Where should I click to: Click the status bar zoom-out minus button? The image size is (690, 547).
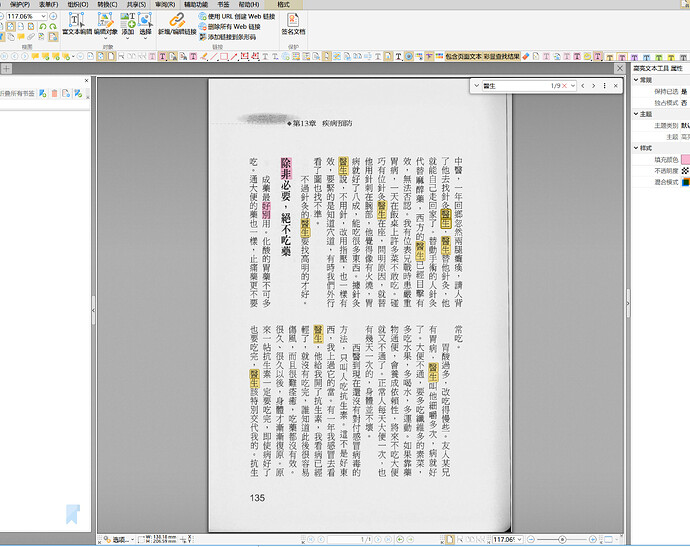click(531, 539)
